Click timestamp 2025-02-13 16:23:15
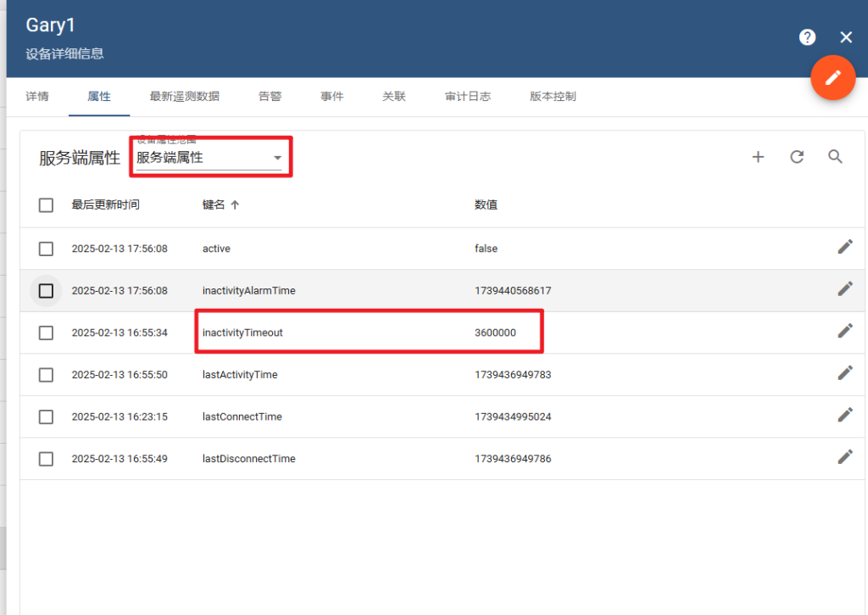868x615 pixels. (120, 417)
